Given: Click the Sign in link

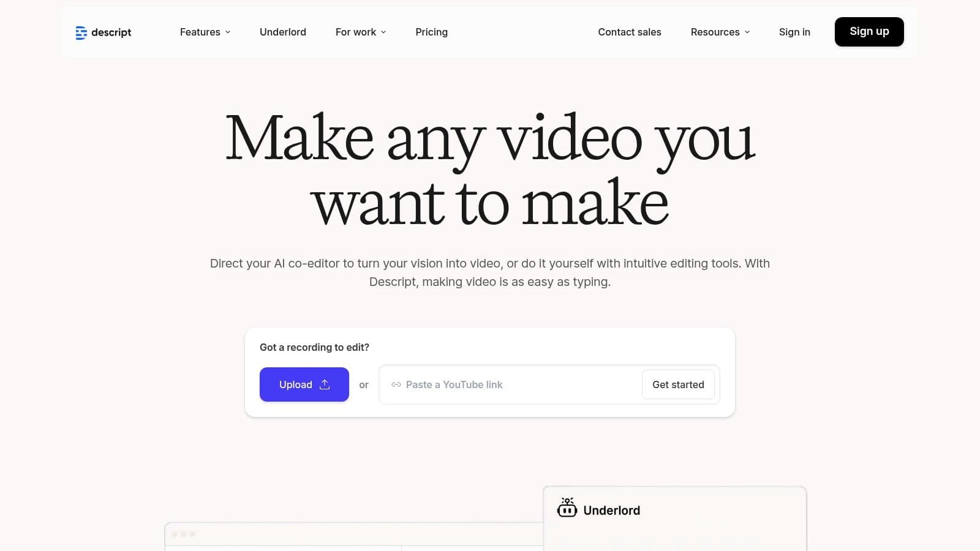Looking at the screenshot, I should coord(794,32).
